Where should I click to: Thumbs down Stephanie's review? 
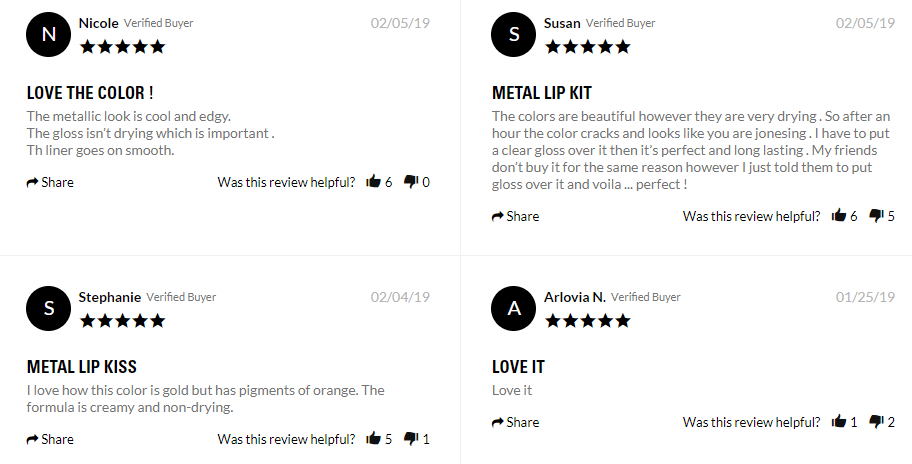click(411, 439)
